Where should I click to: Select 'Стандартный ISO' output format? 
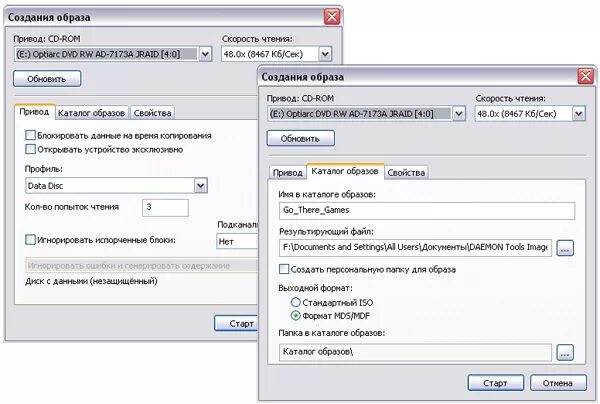(295, 301)
